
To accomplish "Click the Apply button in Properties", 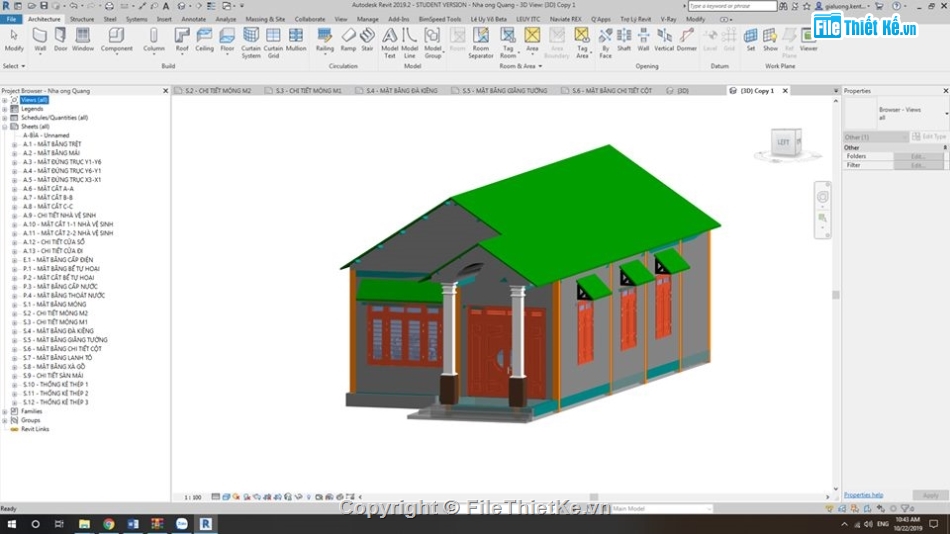I will pos(930,495).
